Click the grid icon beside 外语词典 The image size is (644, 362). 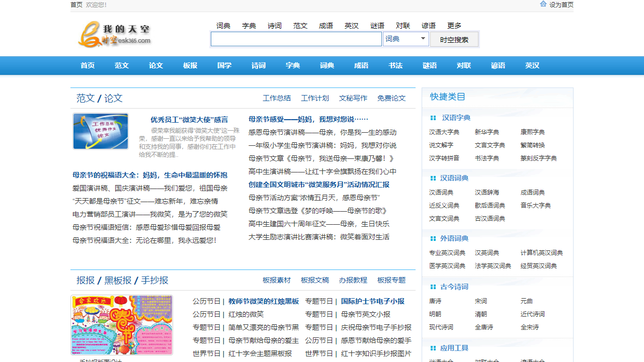click(x=433, y=239)
